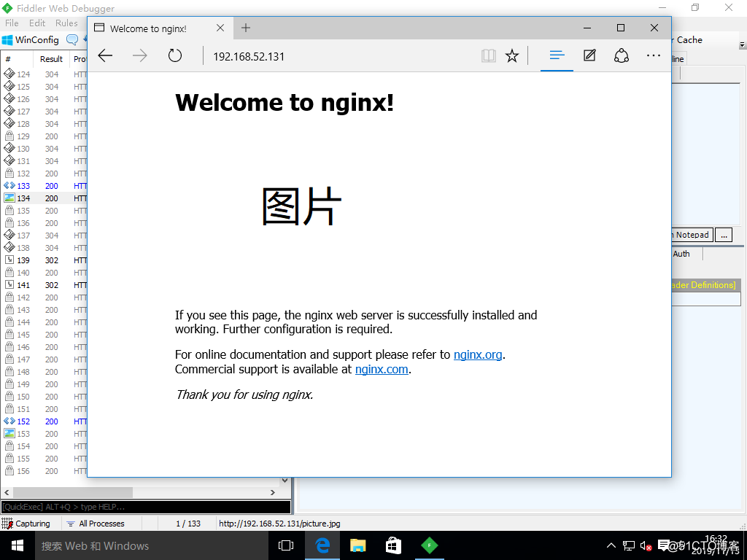Click the QuickExec command box

tap(146, 507)
